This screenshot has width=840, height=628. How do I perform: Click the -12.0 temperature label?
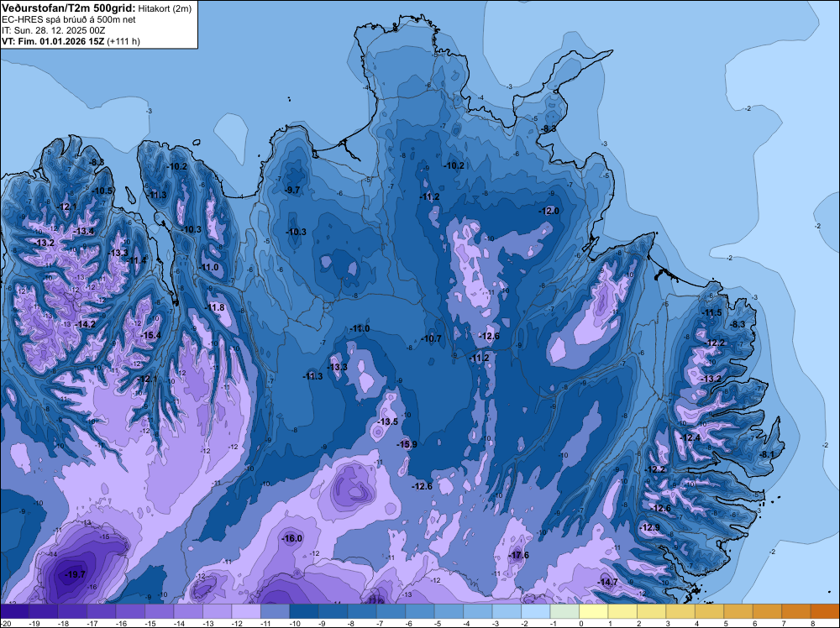pos(549,211)
